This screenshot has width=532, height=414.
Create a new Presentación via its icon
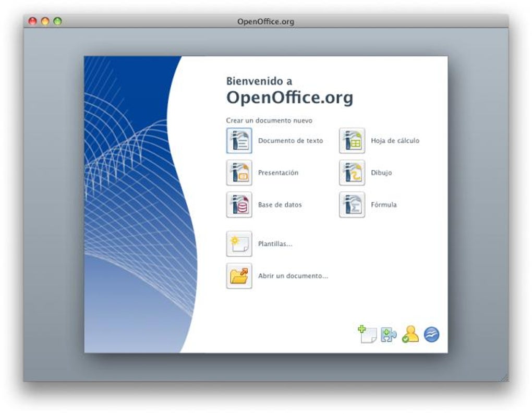point(239,173)
